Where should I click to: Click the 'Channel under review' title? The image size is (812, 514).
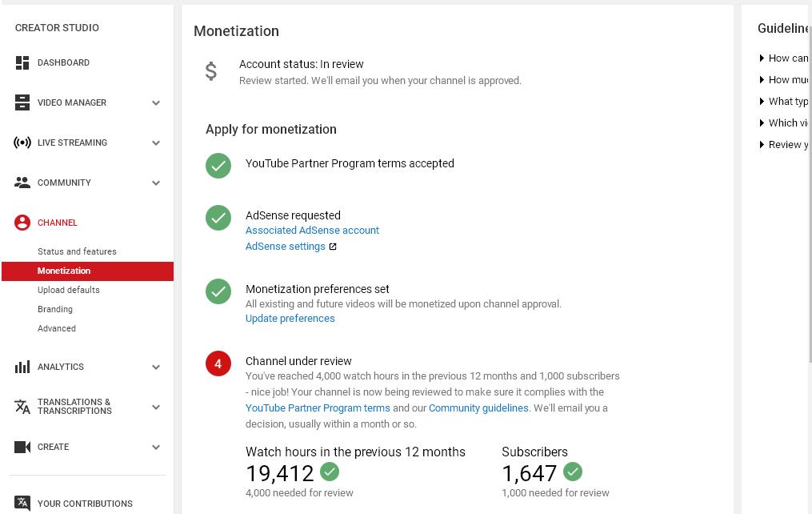[x=299, y=361]
